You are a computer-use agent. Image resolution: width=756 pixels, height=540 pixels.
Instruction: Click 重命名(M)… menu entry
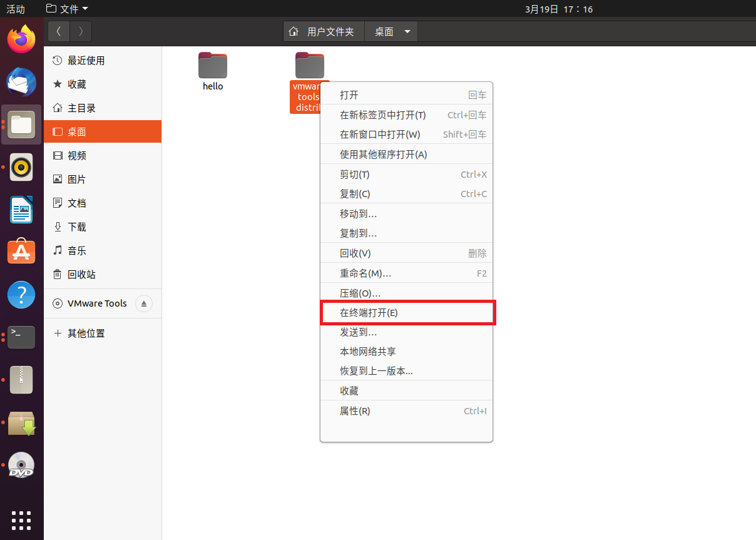(365, 273)
